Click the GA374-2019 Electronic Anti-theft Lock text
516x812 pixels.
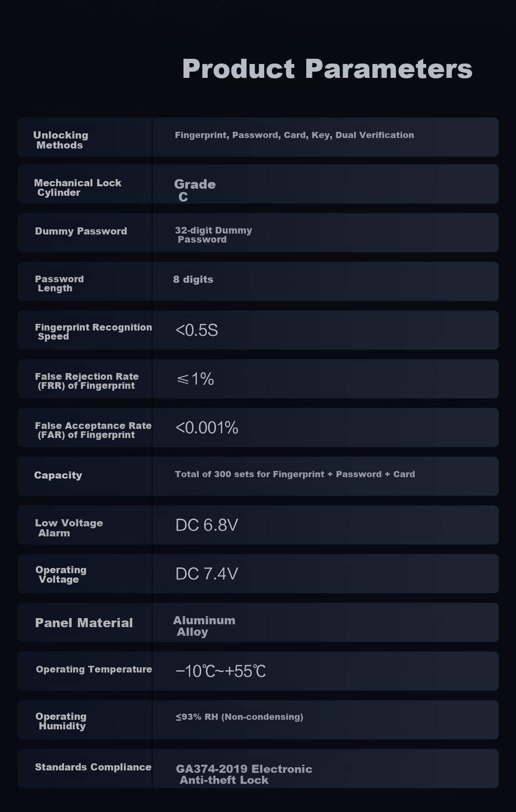point(244,774)
